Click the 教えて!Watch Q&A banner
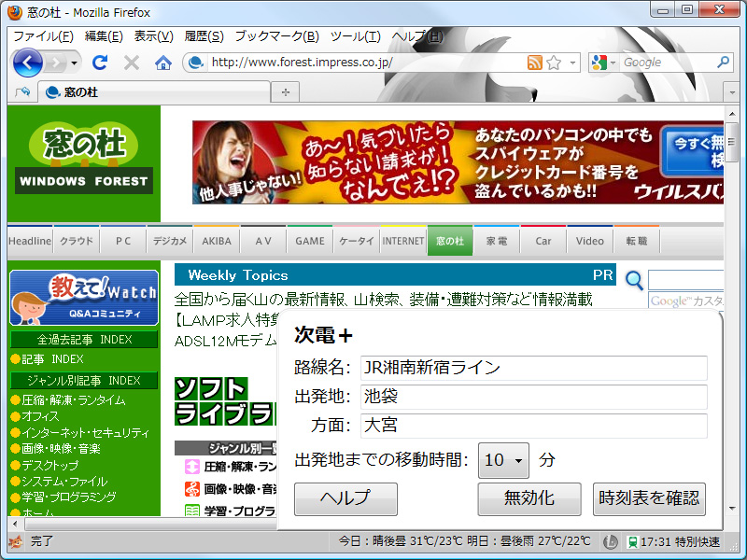 [x=84, y=298]
